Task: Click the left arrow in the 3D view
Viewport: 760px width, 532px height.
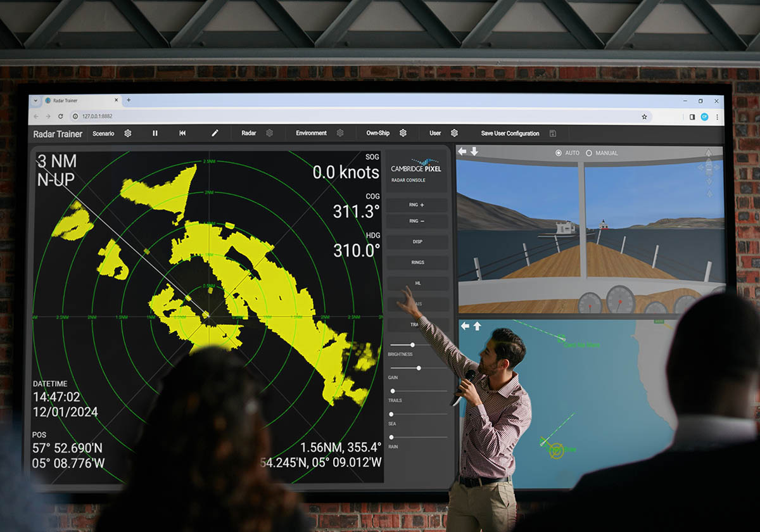Action: [462, 152]
